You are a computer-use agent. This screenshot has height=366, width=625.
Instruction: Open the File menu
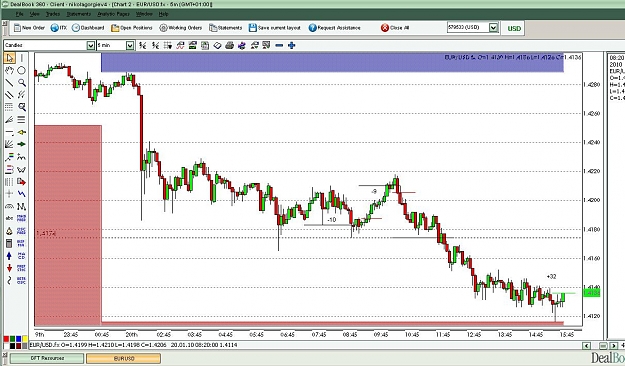point(19,14)
